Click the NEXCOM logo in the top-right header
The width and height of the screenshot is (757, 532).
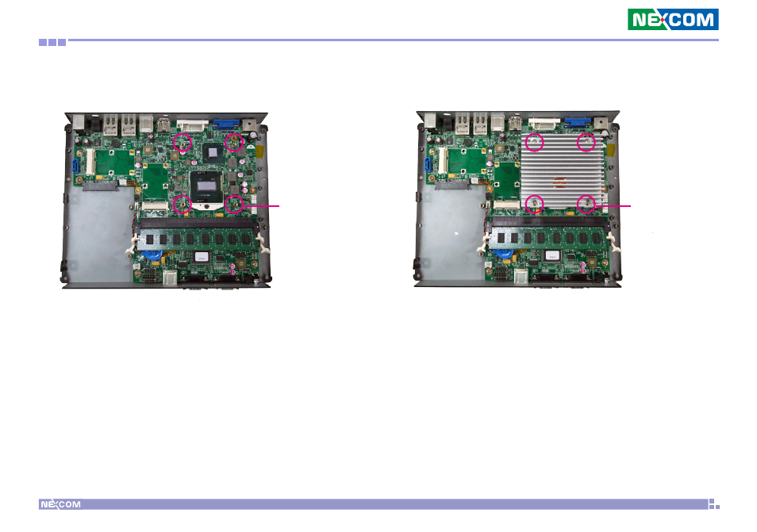point(673,19)
